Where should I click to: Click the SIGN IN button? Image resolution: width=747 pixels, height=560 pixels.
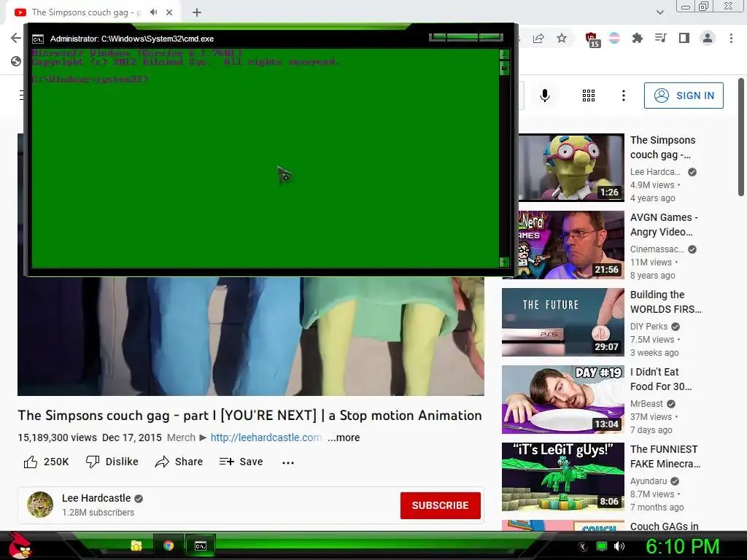click(684, 96)
